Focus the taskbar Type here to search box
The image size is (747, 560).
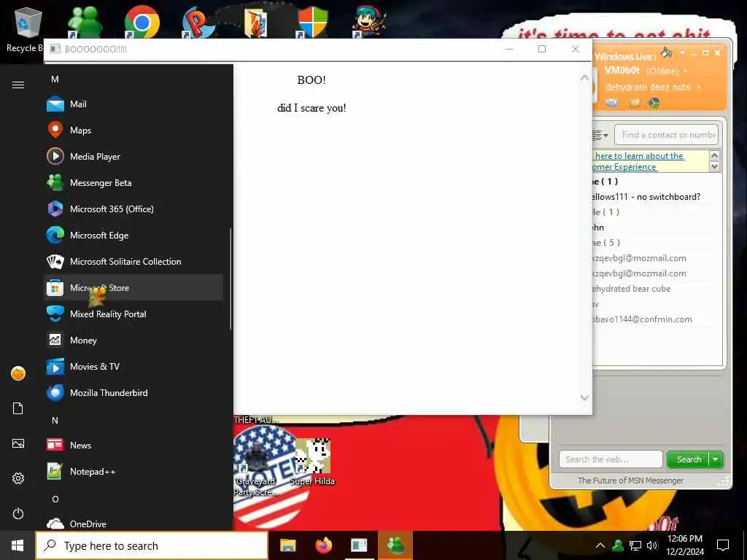[x=152, y=545]
